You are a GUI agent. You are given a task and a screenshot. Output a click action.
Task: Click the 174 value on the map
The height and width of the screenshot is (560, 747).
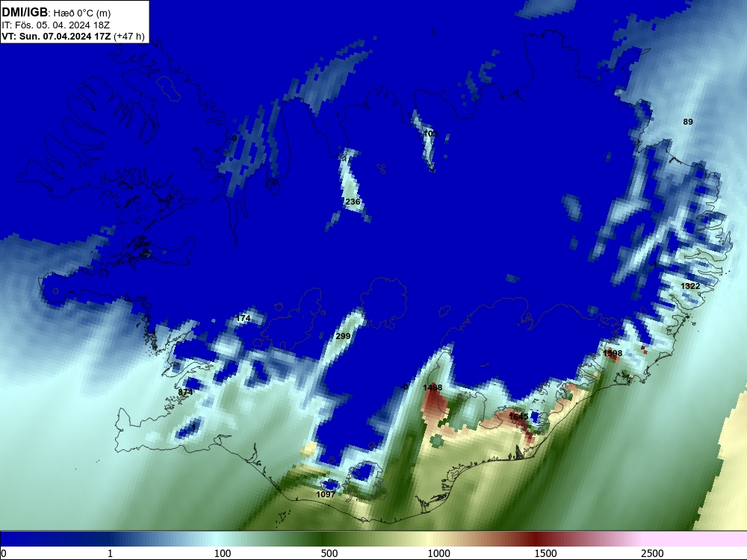[x=243, y=318]
